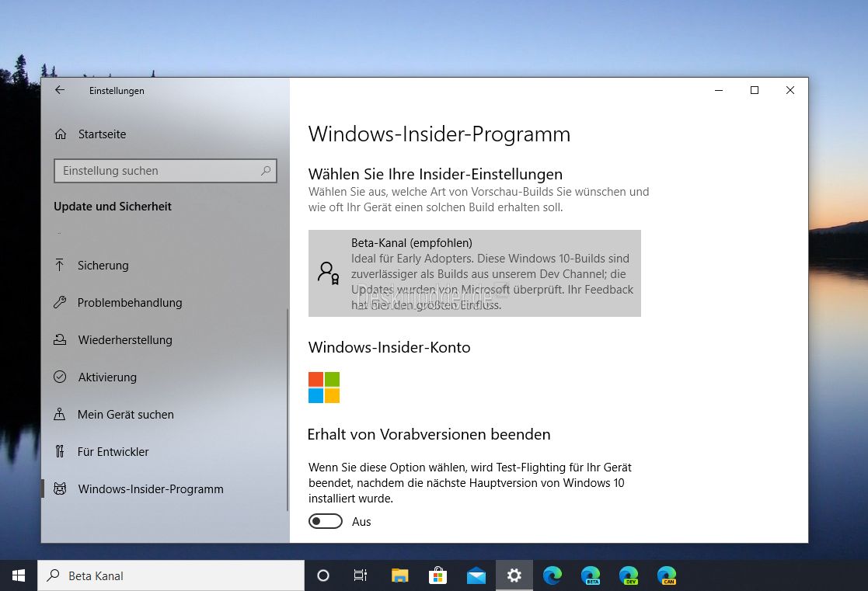Open the Problembehandlung settings page
Screen dimensions: 868x591
(x=165, y=302)
